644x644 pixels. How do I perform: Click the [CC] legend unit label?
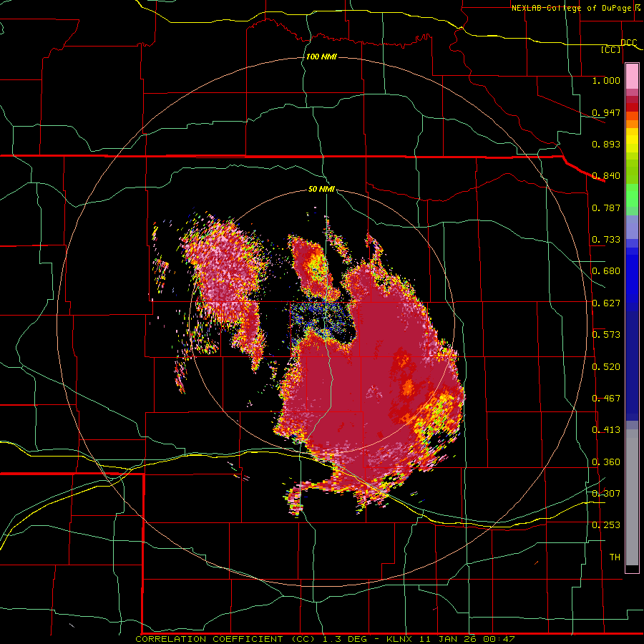pos(611,49)
